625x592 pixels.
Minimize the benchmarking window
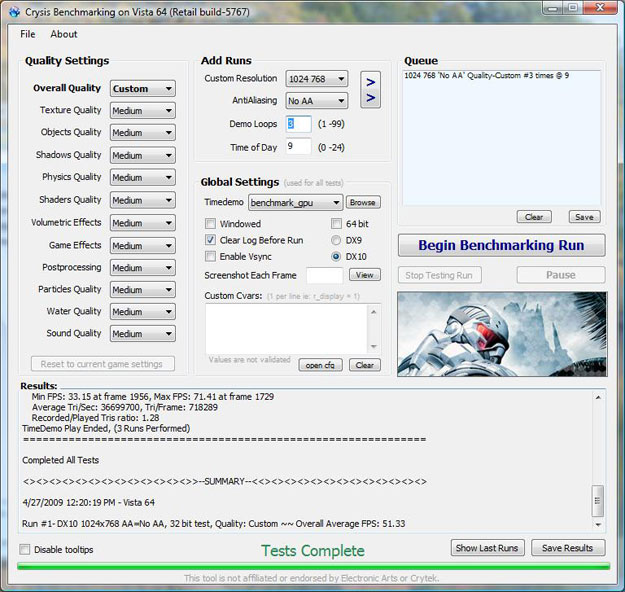coord(553,8)
